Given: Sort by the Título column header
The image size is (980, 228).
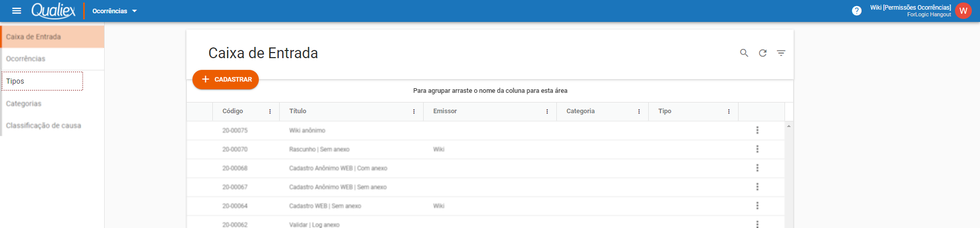Looking at the screenshot, I should tap(298, 111).
